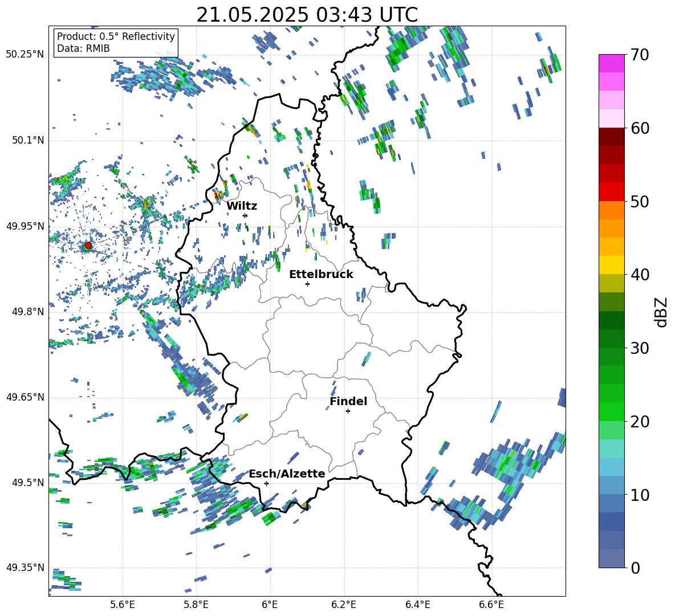Screen dimensions: 675x616
Task: Click the 5.6°E longitude label
Action: [x=123, y=605]
